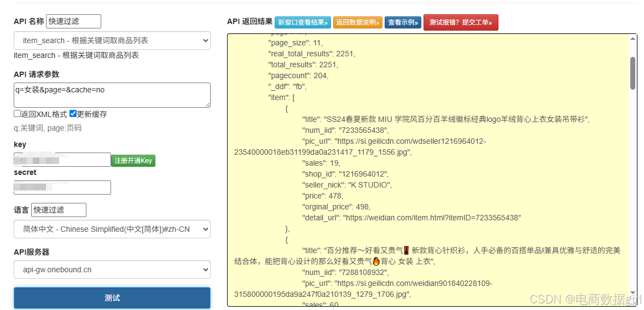Click the 查看示例 button
The height and width of the screenshot is (310, 644).
point(403,22)
